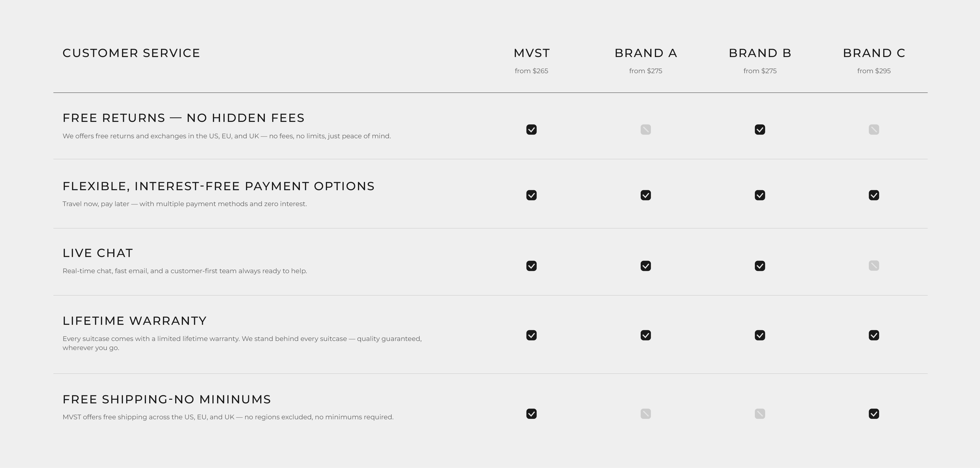Click the Free Shipping-No Mininums heading

click(167, 399)
